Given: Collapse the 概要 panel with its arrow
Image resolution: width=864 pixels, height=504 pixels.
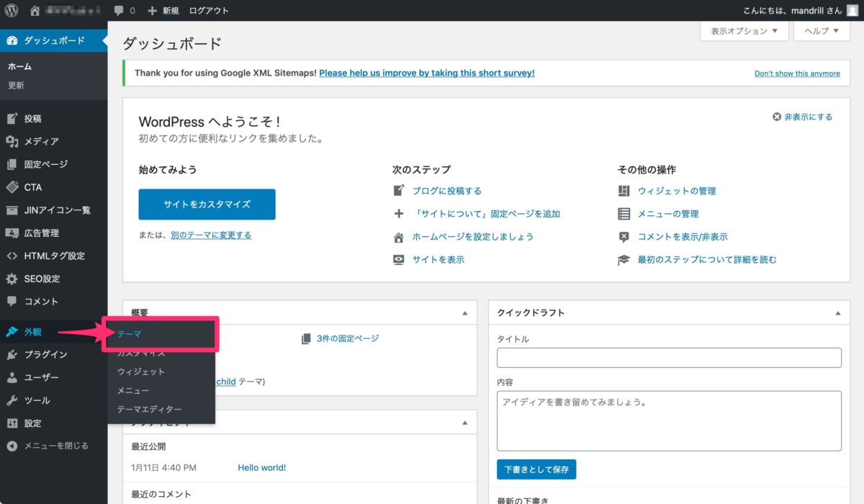Looking at the screenshot, I should pyautogui.click(x=465, y=313).
